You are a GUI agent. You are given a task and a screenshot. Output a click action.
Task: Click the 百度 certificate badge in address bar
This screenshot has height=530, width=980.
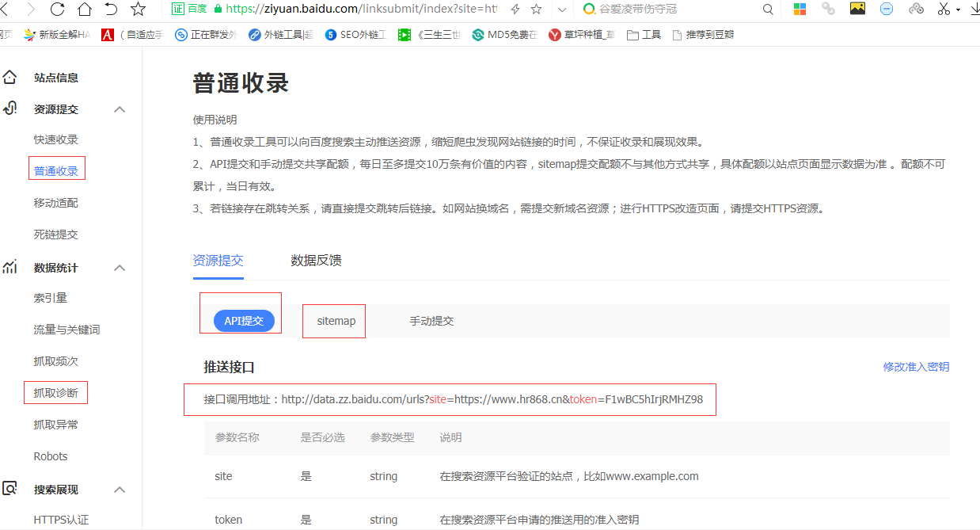coord(190,10)
